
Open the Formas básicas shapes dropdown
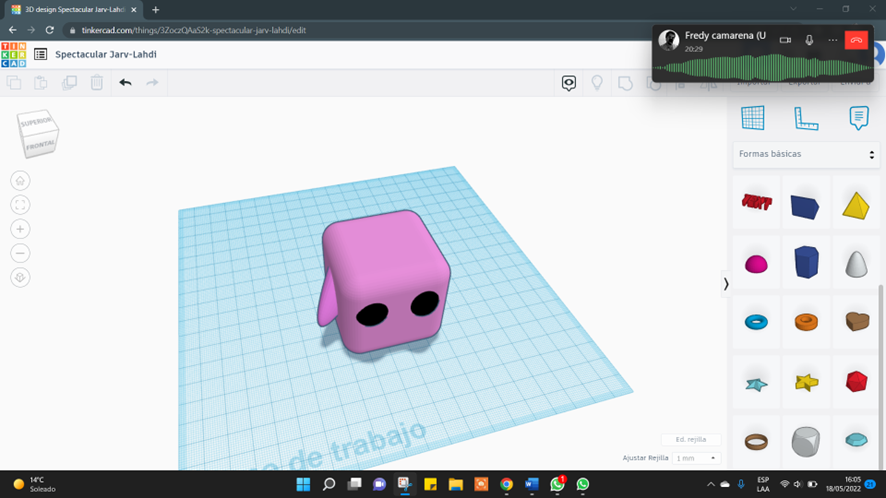tap(806, 154)
